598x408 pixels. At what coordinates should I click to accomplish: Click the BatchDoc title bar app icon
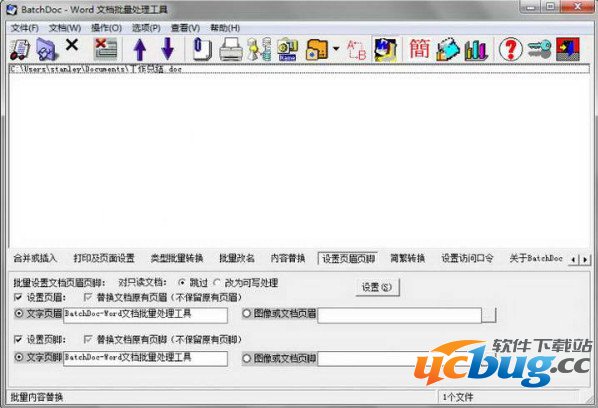point(12,9)
